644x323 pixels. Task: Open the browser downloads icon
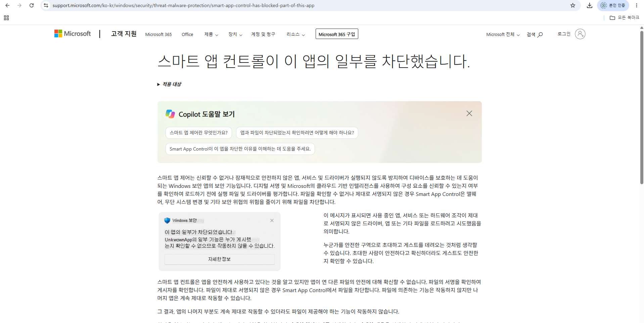click(590, 5)
